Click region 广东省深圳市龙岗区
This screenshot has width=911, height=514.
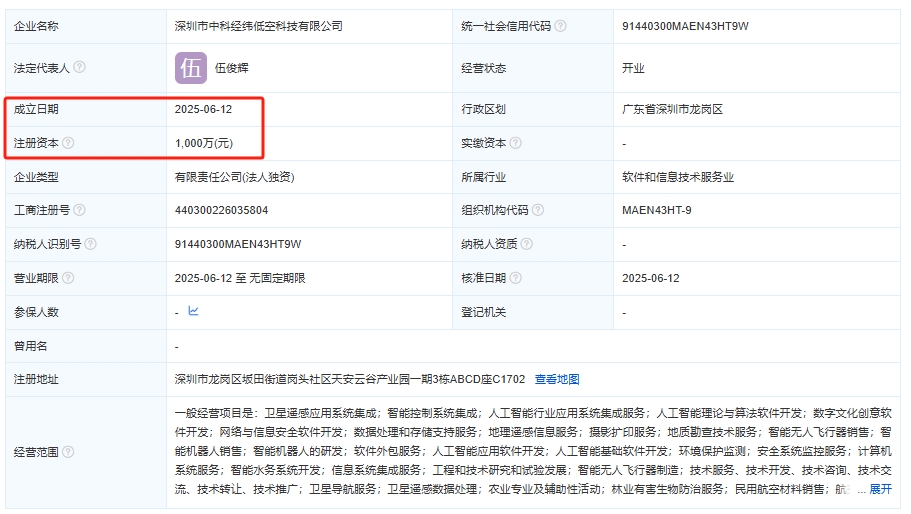click(x=672, y=109)
